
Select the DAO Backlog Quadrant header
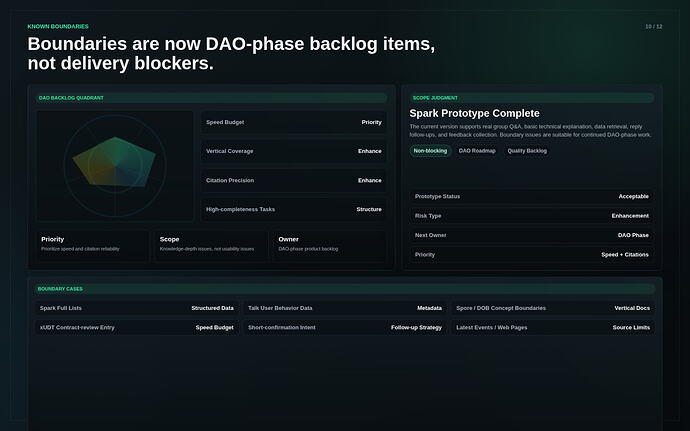pos(211,98)
